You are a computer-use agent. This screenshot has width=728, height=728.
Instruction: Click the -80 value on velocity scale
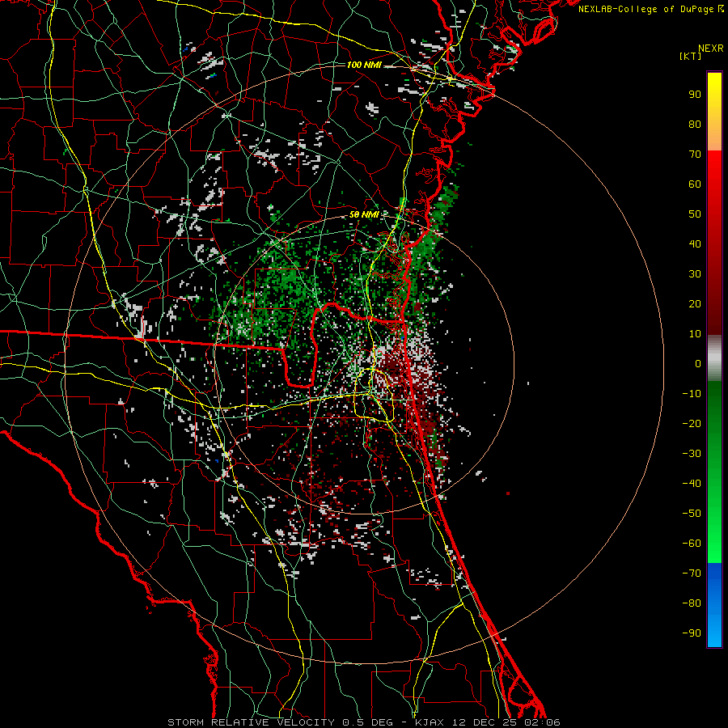(692, 603)
